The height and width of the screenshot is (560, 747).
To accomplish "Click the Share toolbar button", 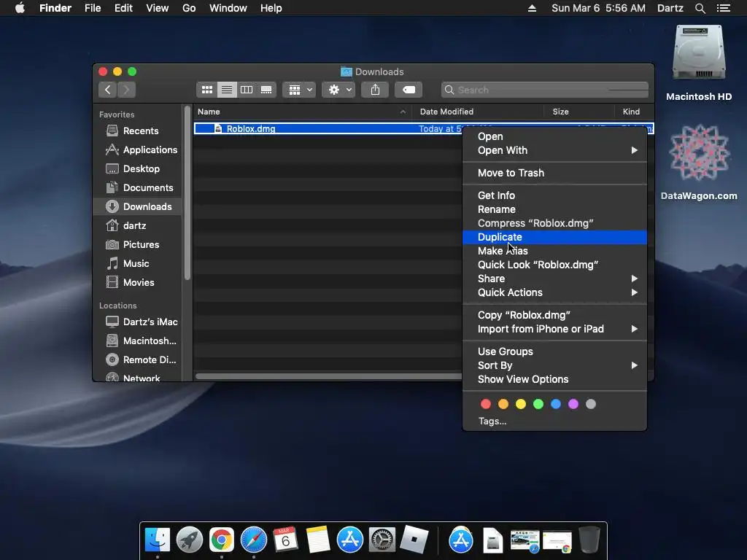I will (x=376, y=90).
